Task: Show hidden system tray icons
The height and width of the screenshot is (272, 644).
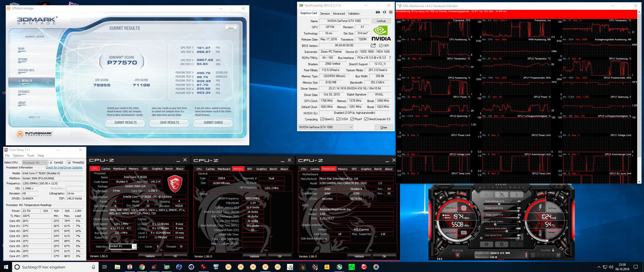Action: pyautogui.click(x=599, y=267)
